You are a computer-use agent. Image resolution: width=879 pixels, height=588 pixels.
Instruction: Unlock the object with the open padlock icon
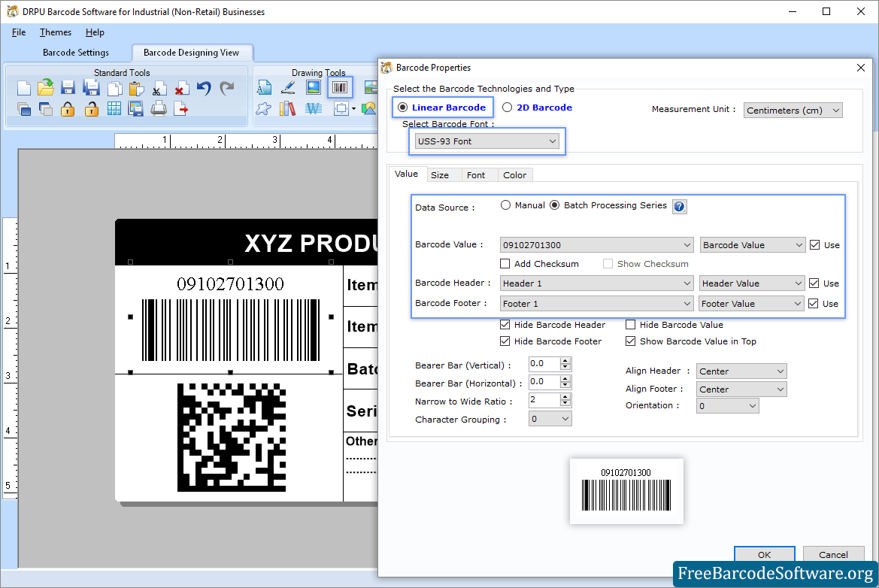click(91, 109)
